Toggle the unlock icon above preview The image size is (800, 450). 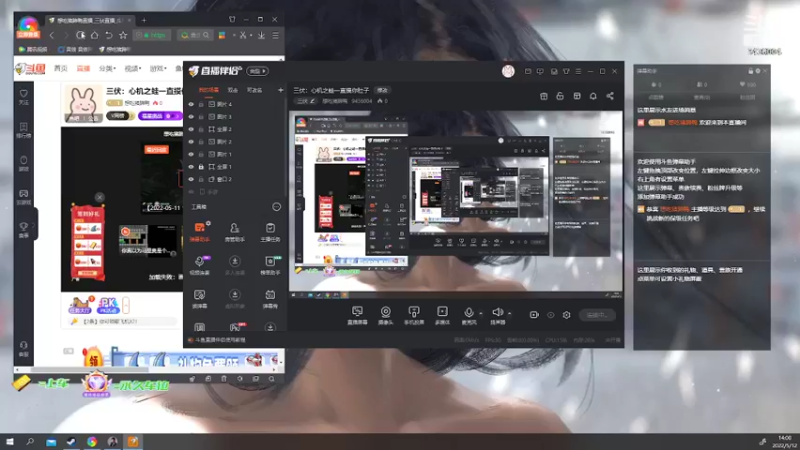point(560,96)
